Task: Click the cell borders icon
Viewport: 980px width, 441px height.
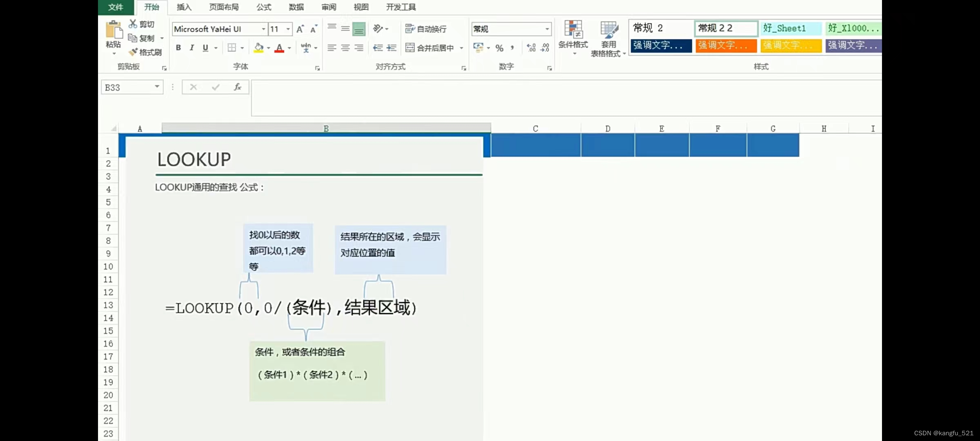Action: 232,48
